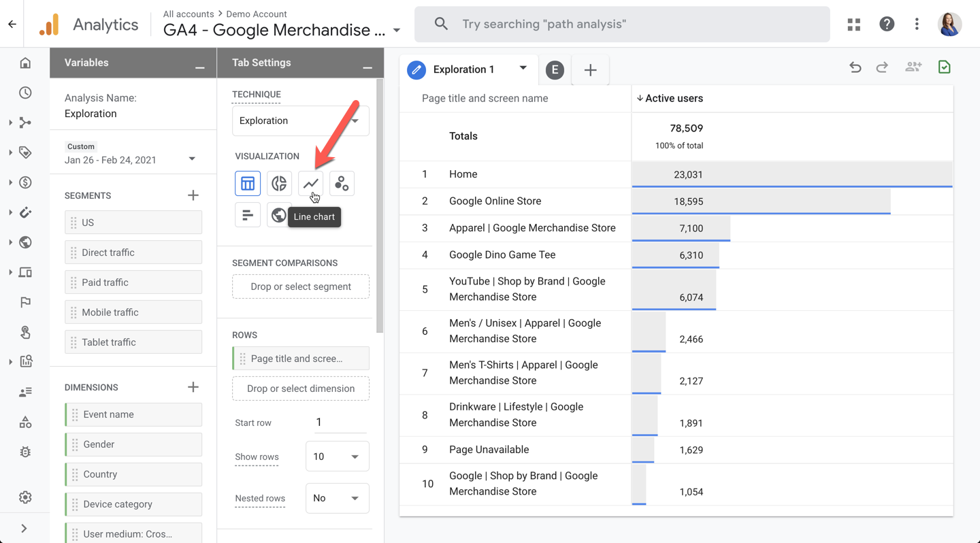Select the Mobile traffic segment
Viewport: 980px width, 543px height.
pos(133,312)
